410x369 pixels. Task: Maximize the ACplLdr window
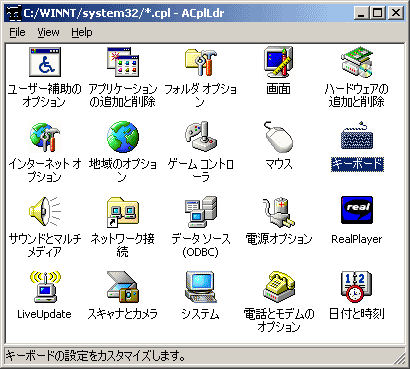click(x=377, y=13)
